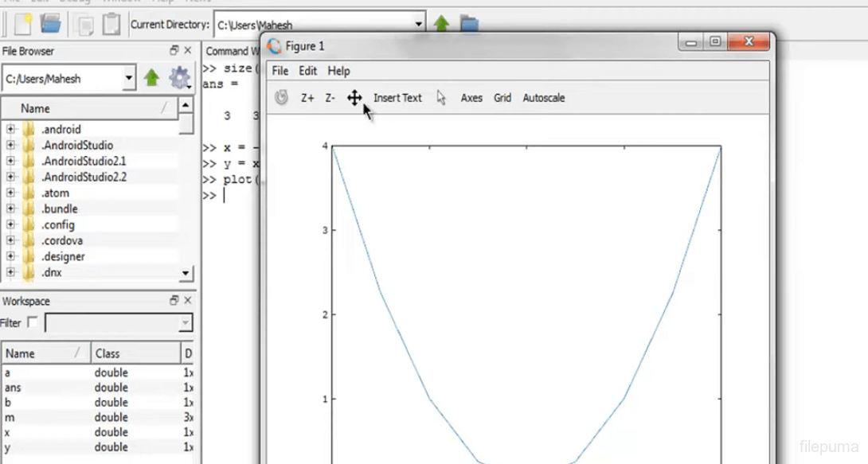
Task: Click green up arrow in File Browser
Action: click(x=151, y=78)
